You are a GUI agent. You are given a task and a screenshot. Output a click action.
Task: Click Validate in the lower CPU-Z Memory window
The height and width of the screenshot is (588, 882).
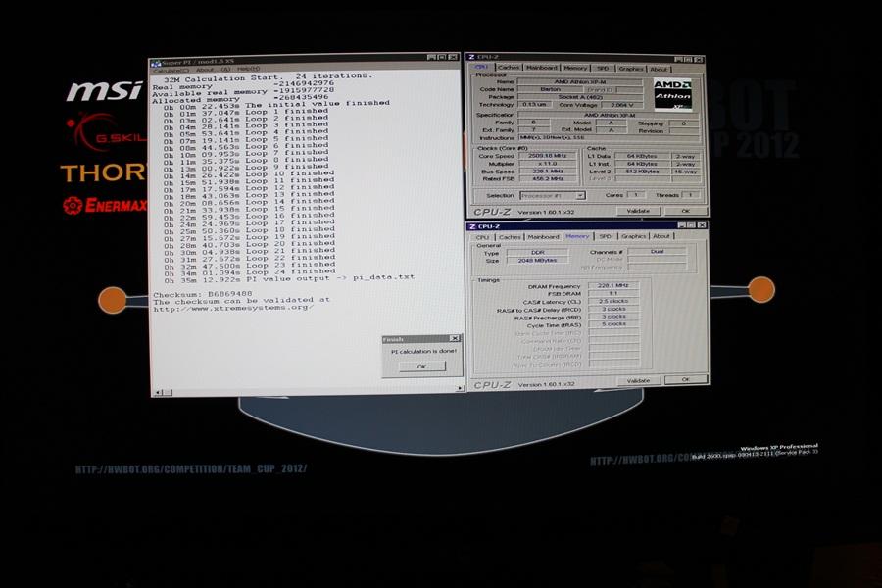(x=638, y=381)
